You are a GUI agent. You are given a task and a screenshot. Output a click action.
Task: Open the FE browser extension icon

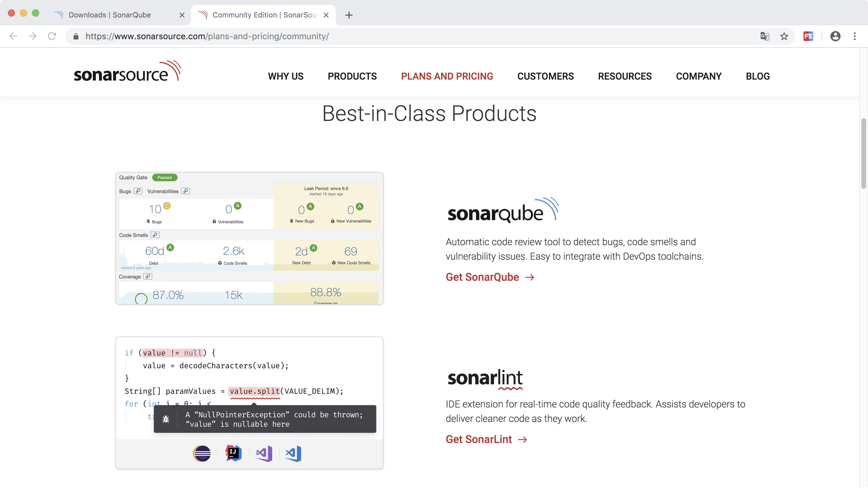click(808, 36)
